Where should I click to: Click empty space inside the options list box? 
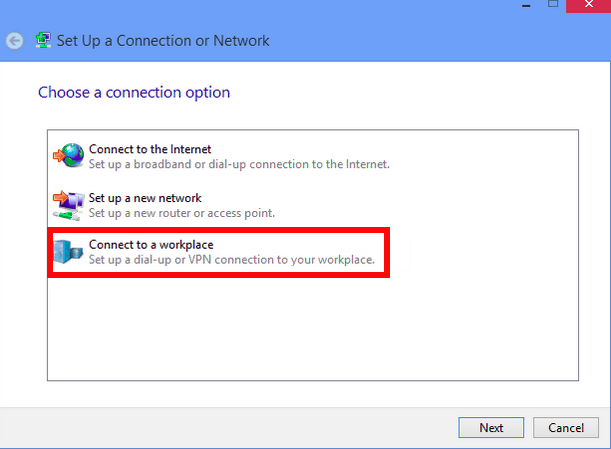[x=312, y=327]
